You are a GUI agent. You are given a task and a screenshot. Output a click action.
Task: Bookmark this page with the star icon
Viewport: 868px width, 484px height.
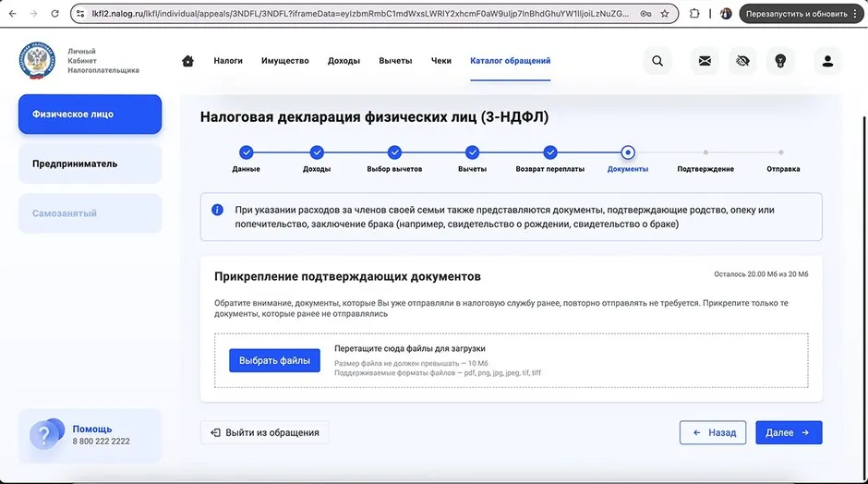665,14
